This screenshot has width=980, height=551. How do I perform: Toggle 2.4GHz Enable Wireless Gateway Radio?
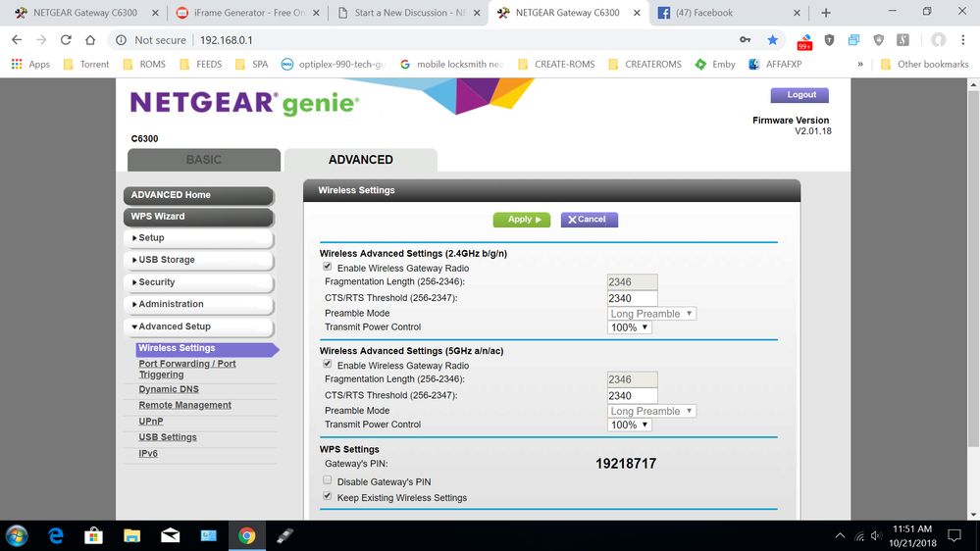328,267
